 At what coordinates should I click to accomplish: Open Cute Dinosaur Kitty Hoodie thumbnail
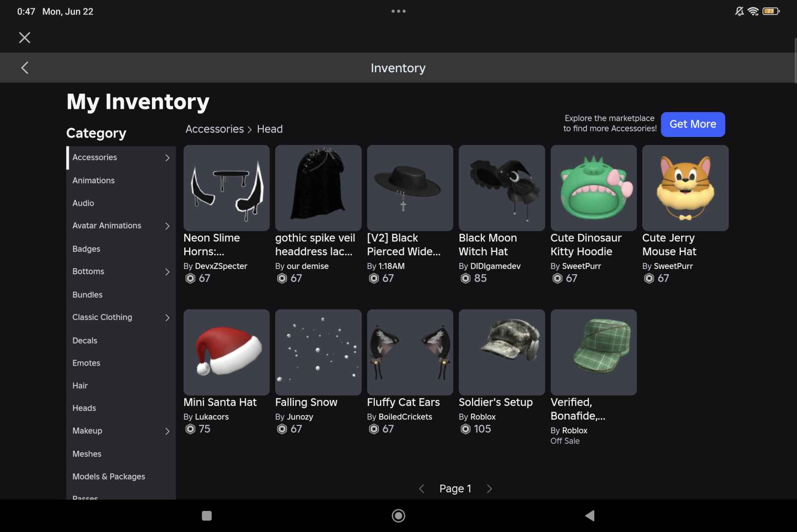click(x=594, y=188)
